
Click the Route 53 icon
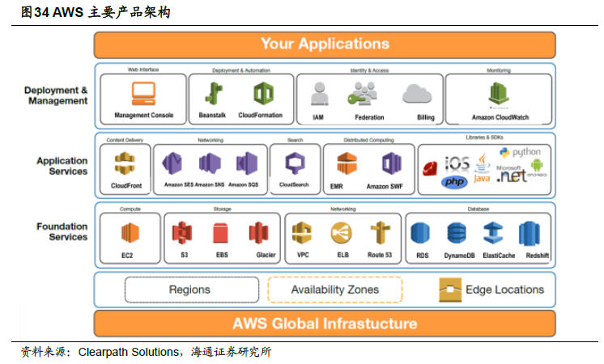(x=381, y=235)
